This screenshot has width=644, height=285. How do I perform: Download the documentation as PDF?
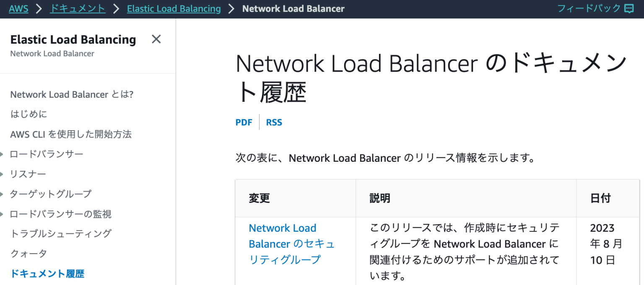[x=244, y=122]
